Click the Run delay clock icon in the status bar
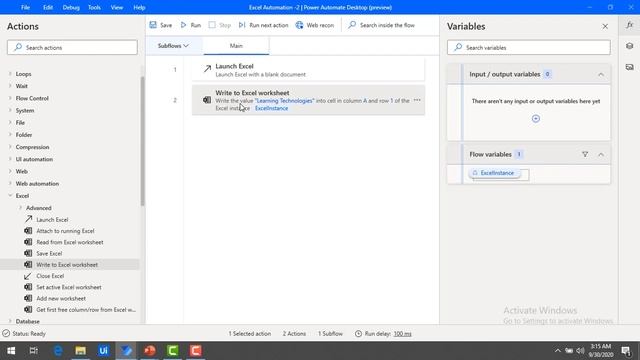640x360 pixels. [358, 333]
